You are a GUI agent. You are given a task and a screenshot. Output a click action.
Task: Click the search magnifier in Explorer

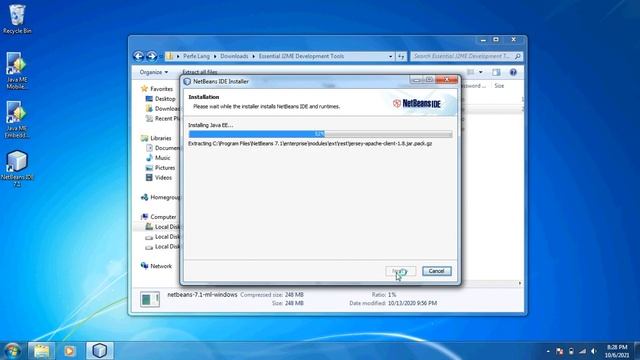click(x=518, y=56)
